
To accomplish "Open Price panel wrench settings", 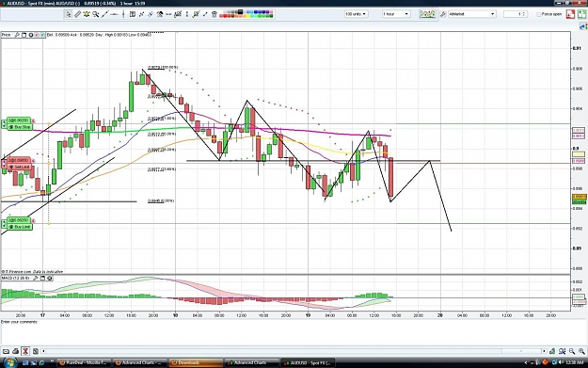I will tap(17, 35).
